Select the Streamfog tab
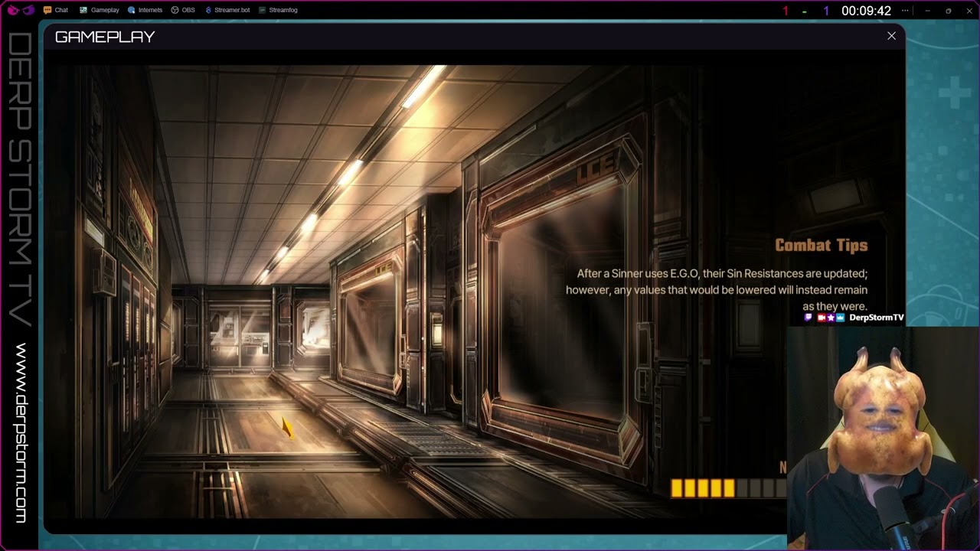This screenshot has height=551, width=980. point(278,10)
